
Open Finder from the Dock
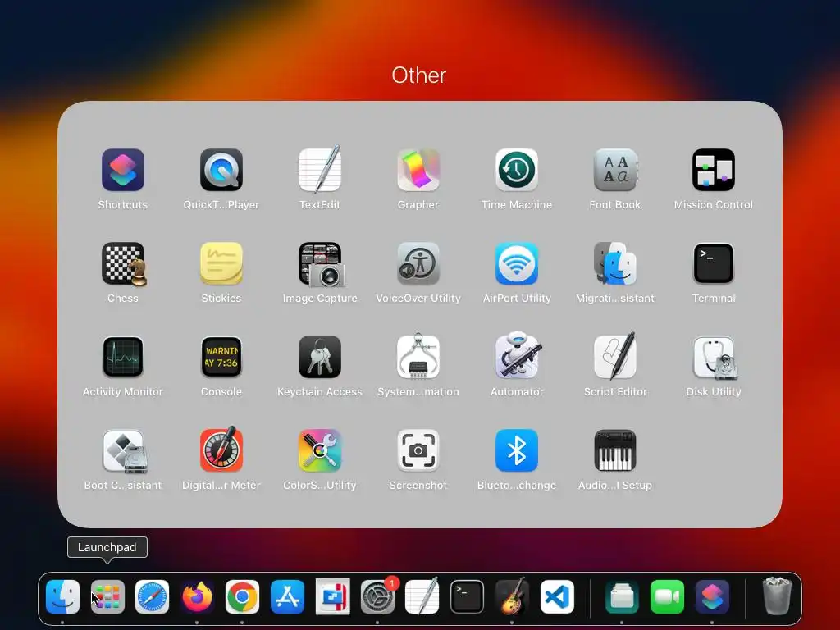[62, 596]
